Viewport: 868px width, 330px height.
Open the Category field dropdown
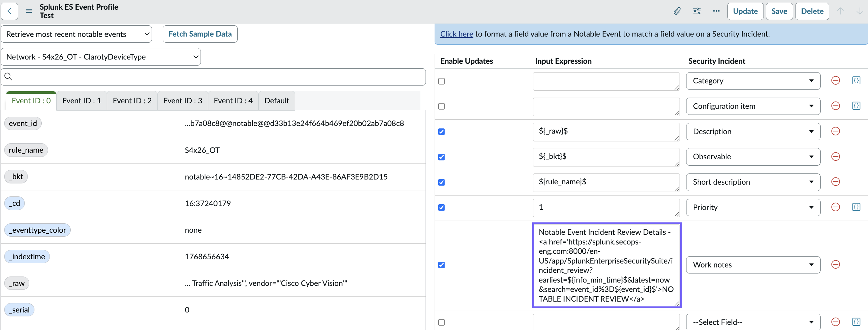pos(753,81)
